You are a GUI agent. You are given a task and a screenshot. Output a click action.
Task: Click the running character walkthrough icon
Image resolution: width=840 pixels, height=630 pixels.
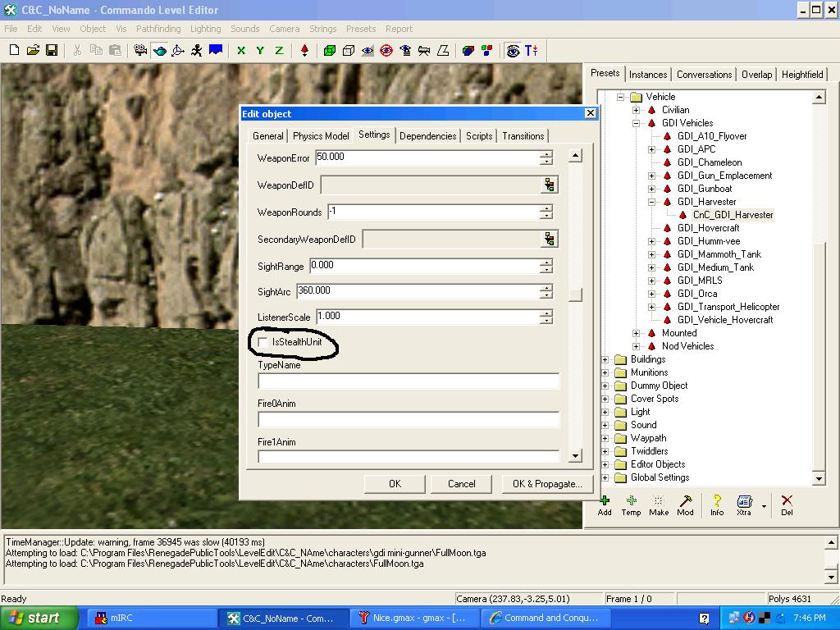[197, 50]
